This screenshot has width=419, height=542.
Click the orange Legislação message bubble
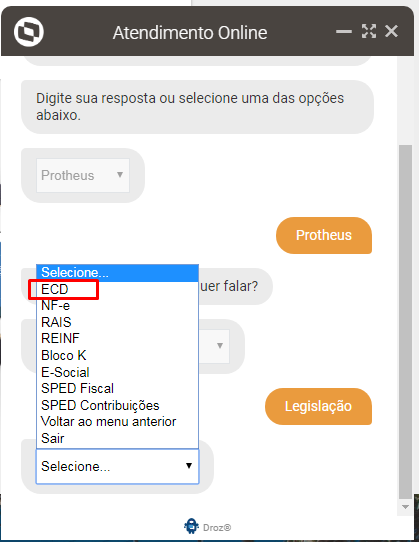tap(318, 406)
